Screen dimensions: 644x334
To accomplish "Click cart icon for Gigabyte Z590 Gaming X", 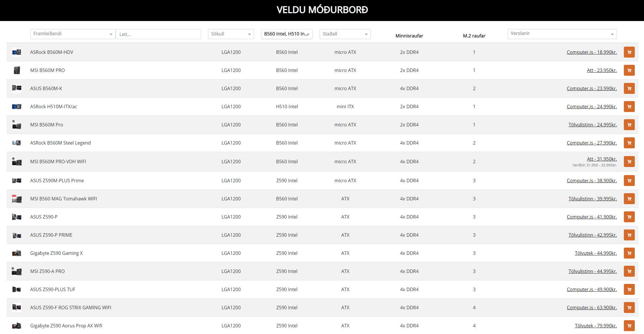I will point(629,253).
